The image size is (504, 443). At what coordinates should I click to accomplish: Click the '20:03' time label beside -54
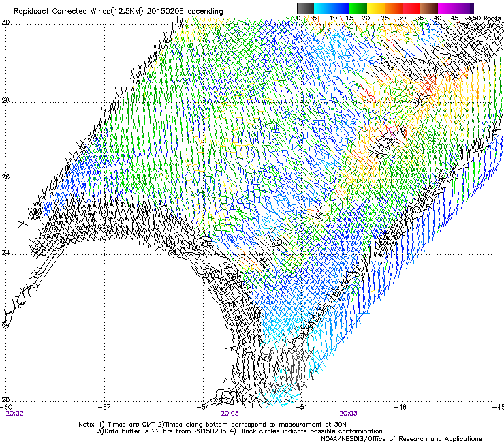(230, 414)
